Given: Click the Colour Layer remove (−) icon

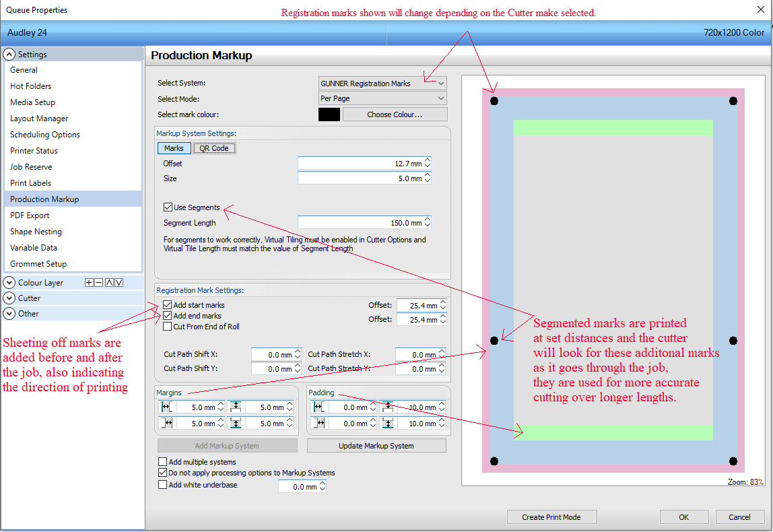Looking at the screenshot, I should 98,283.
